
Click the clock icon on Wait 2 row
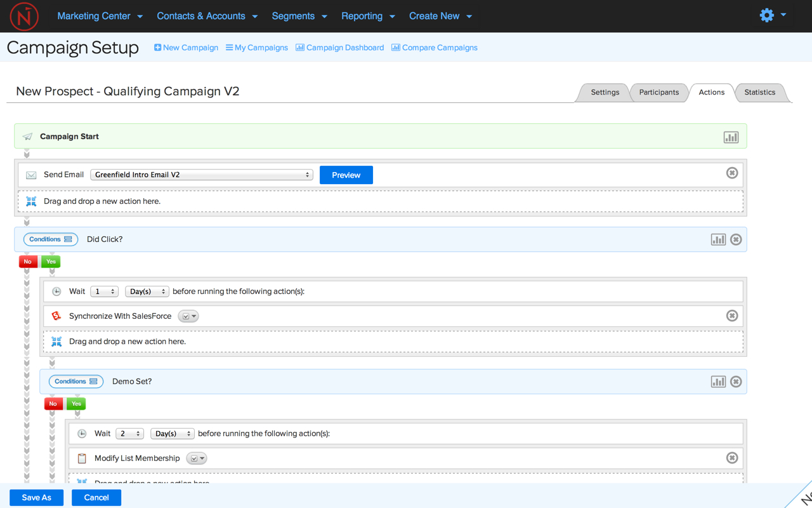pos(82,434)
